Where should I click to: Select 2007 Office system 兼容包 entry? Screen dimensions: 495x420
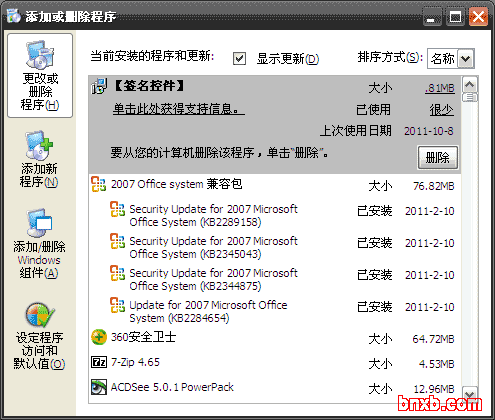(x=275, y=184)
